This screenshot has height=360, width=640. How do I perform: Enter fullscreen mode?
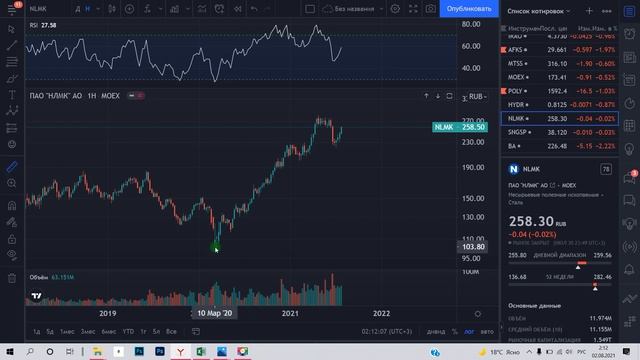click(413, 9)
